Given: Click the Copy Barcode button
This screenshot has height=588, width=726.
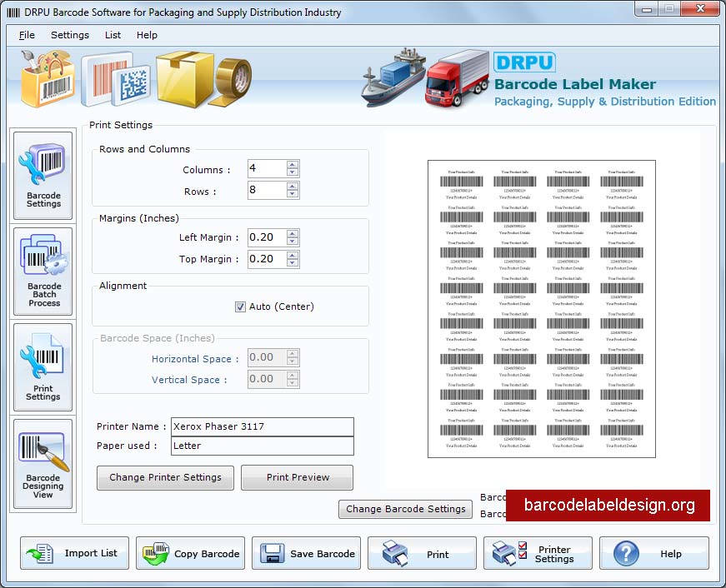Looking at the screenshot, I should (x=190, y=553).
